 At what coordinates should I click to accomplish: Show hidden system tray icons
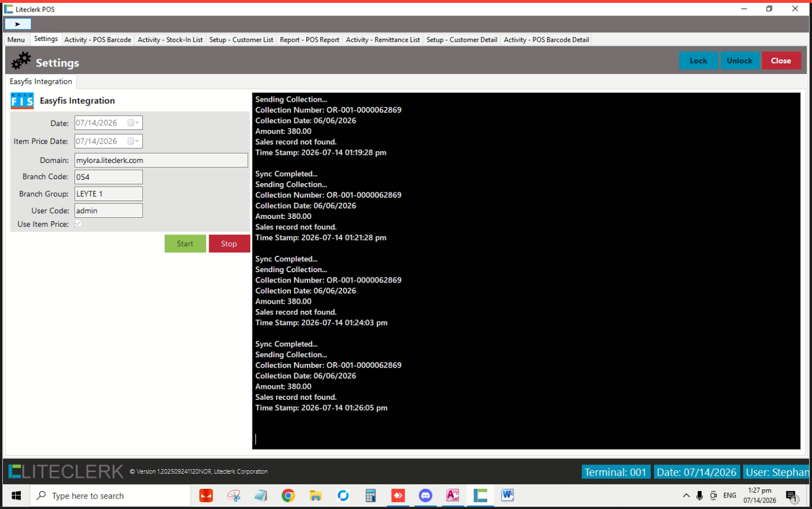pos(686,496)
